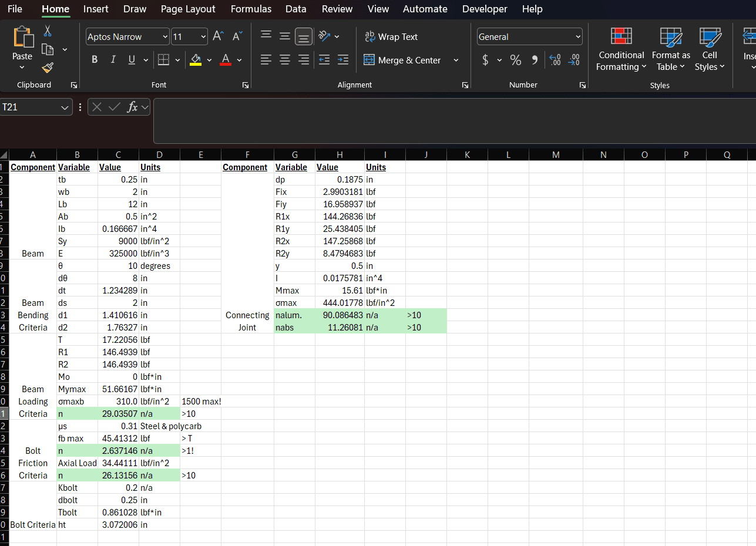The image size is (756, 546).
Task: Decrease decimal places
Action: pos(574,60)
